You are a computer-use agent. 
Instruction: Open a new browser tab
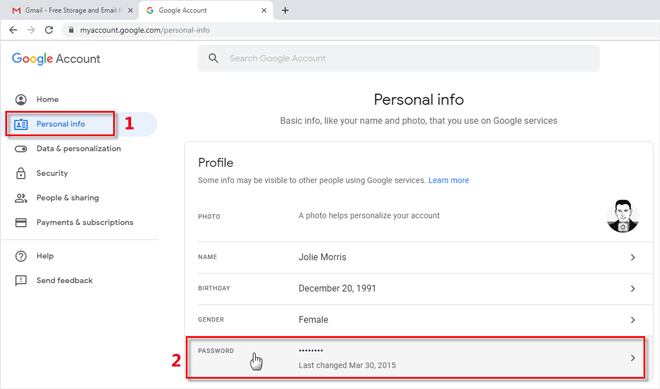pos(285,10)
